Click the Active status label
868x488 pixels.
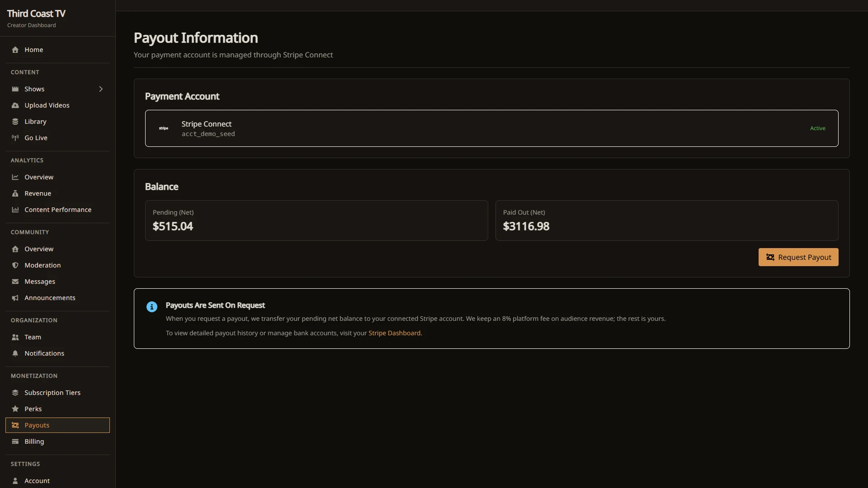[817, 128]
